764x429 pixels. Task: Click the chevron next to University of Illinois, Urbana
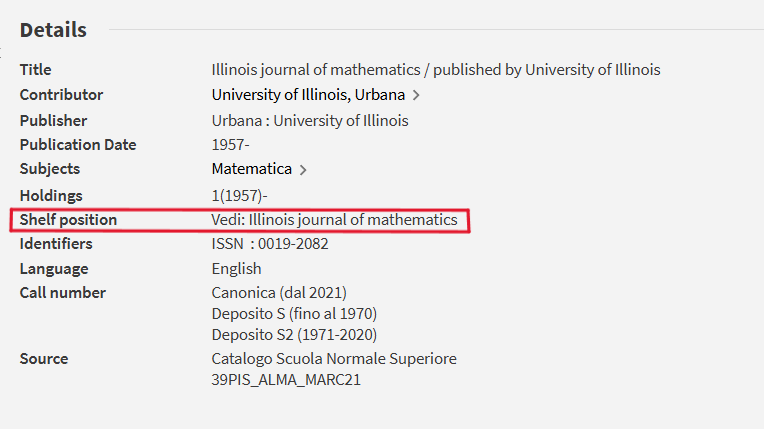point(416,96)
